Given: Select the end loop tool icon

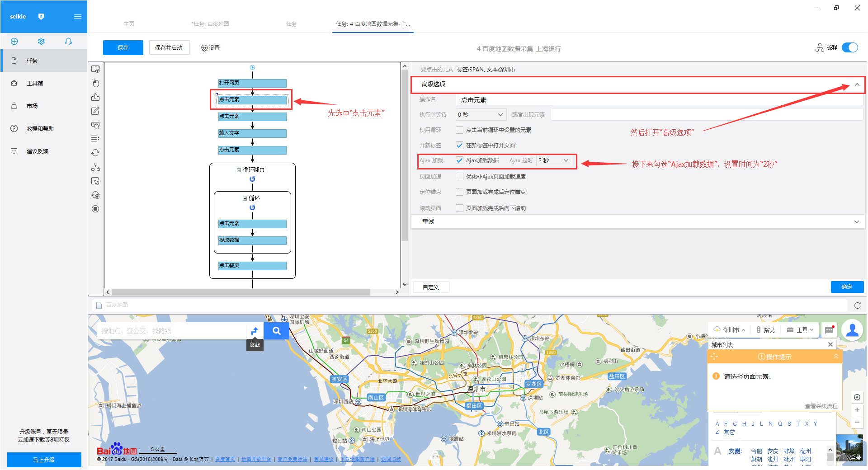Looking at the screenshot, I should pos(95,195).
